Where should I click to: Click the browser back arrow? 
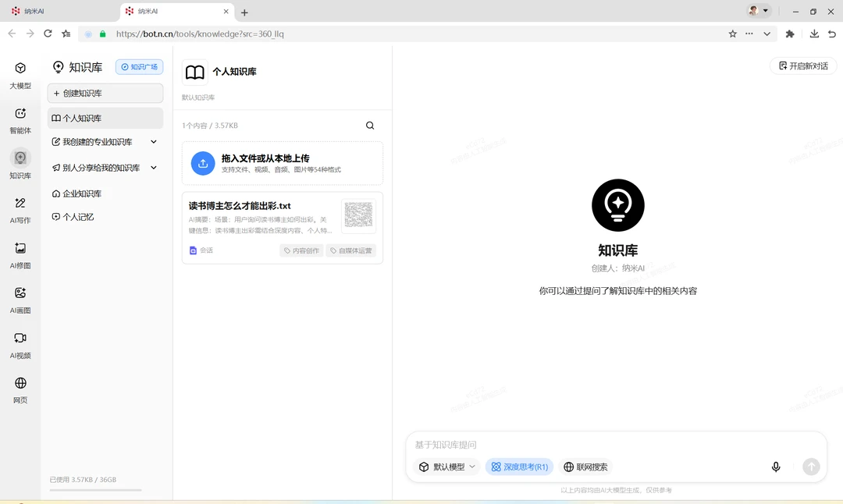click(12, 34)
